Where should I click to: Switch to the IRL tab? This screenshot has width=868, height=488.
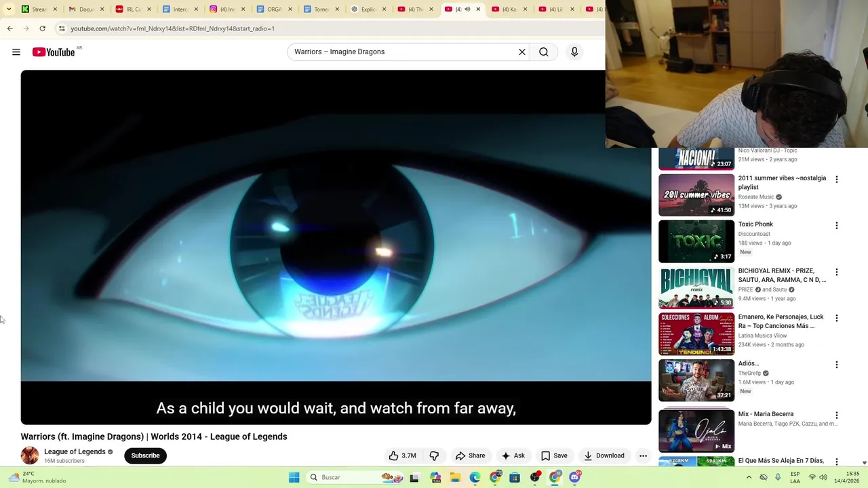[130, 9]
